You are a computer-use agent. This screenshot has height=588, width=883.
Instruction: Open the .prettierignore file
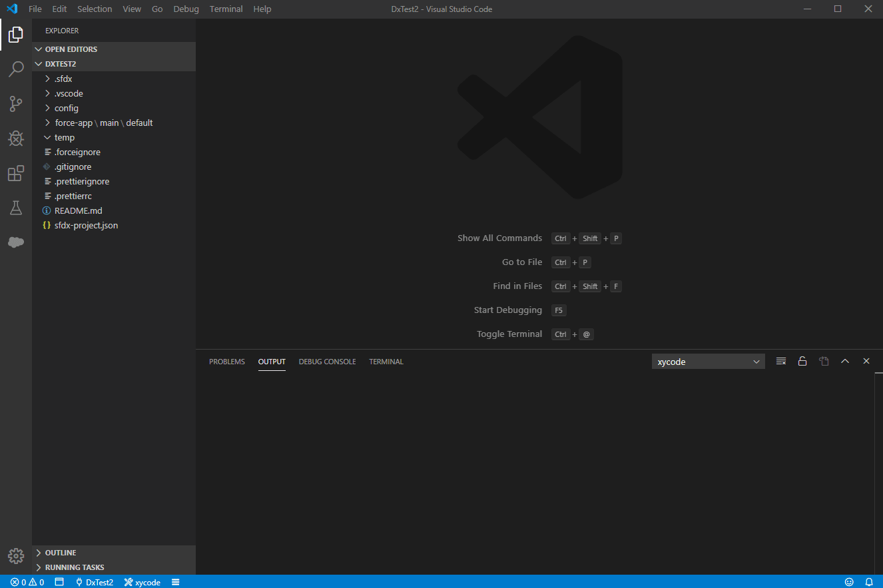point(114,181)
